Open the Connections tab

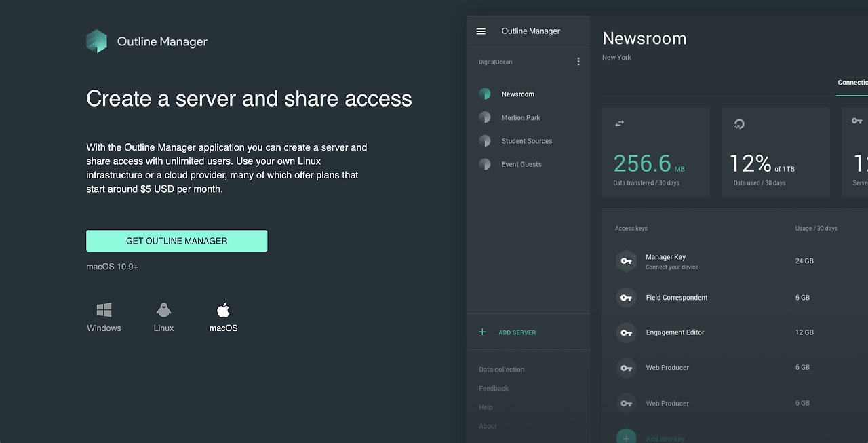tap(852, 83)
